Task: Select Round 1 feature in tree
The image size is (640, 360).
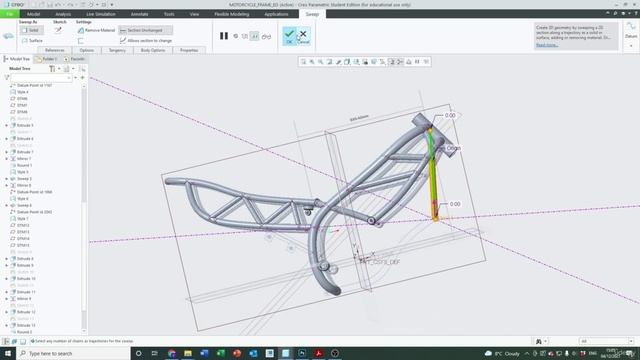Action: click(21, 165)
